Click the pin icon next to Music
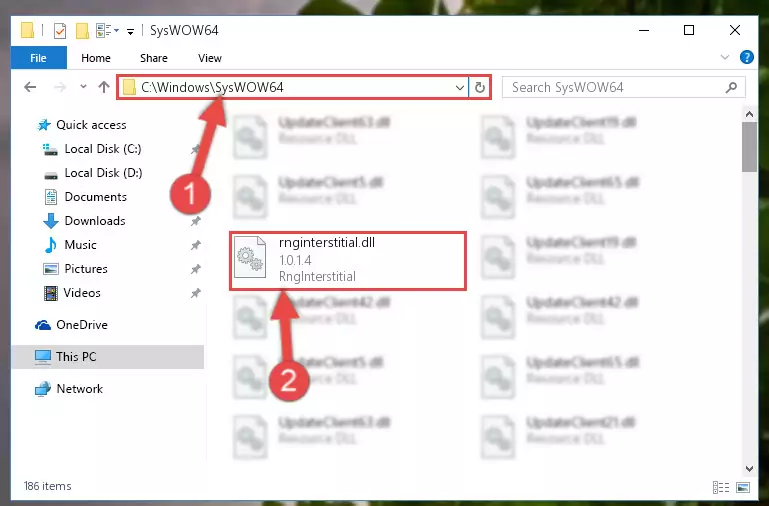769x506 pixels. 196,245
